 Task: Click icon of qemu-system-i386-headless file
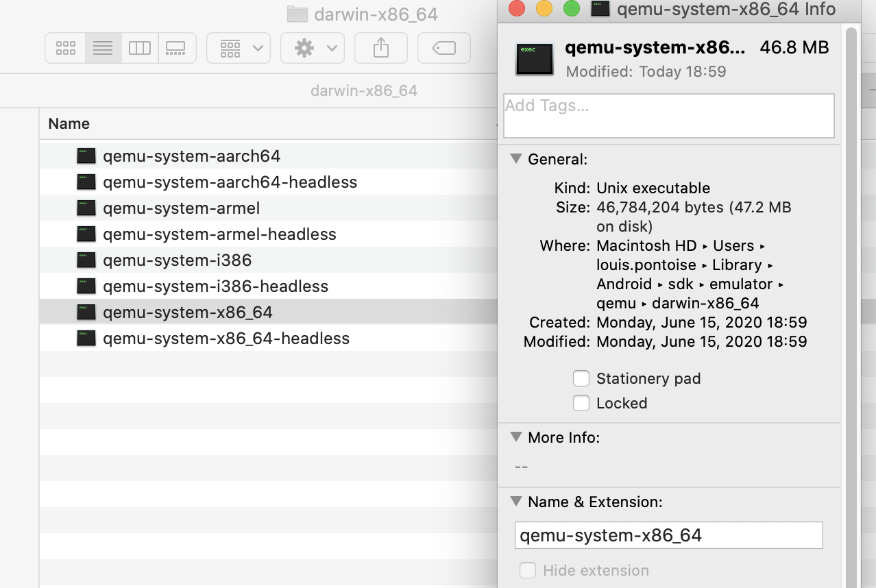(x=86, y=286)
